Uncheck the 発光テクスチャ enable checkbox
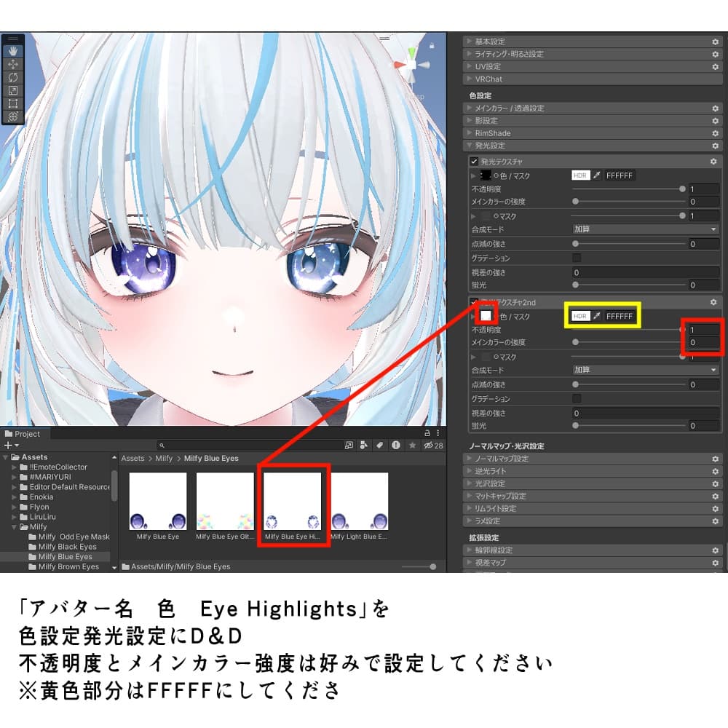Viewport: 728px width, 728px height. pyautogui.click(x=473, y=161)
